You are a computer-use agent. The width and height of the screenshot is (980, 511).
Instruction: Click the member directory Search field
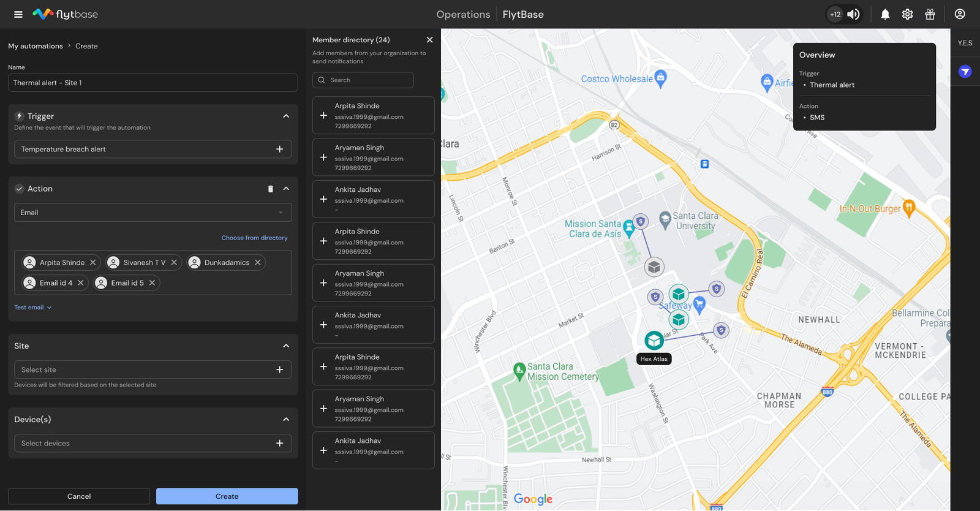click(363, 80)
